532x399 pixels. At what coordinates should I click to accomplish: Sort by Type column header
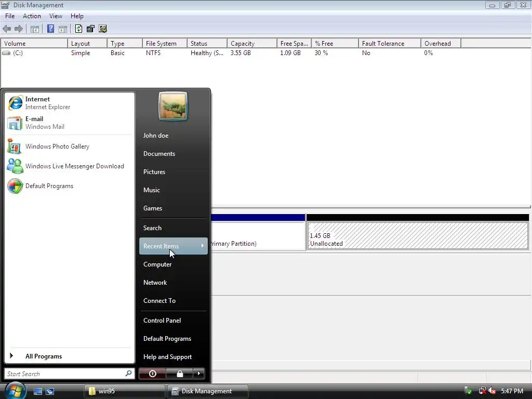click(125, 44)
